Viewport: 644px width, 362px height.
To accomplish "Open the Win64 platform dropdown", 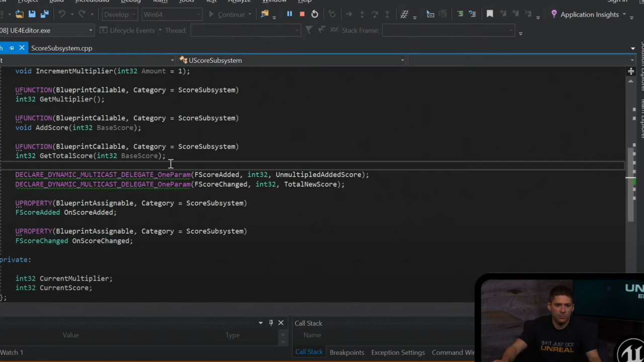I will (x=171, y=14).
